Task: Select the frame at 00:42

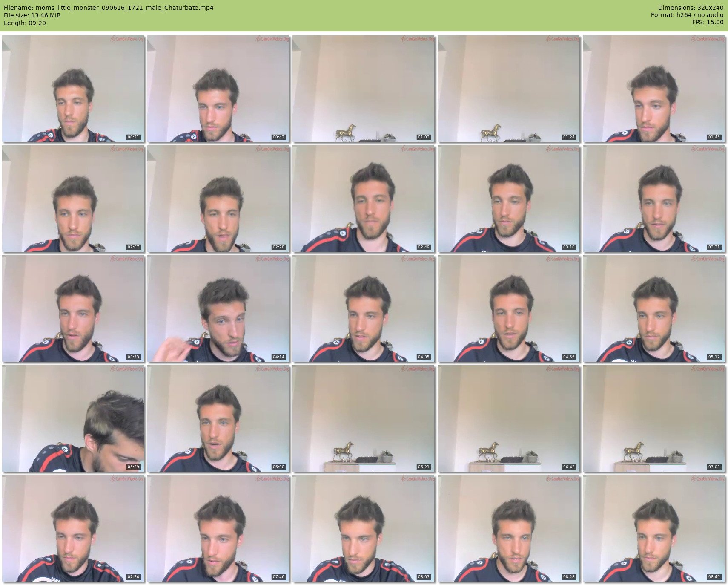Action: click(x=218, y=89)
